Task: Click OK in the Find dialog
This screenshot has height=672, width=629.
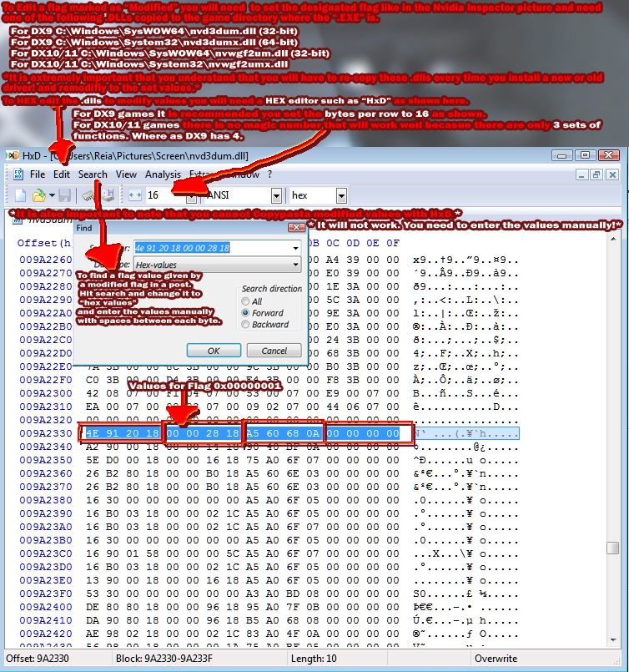Action: coord(214,351)
